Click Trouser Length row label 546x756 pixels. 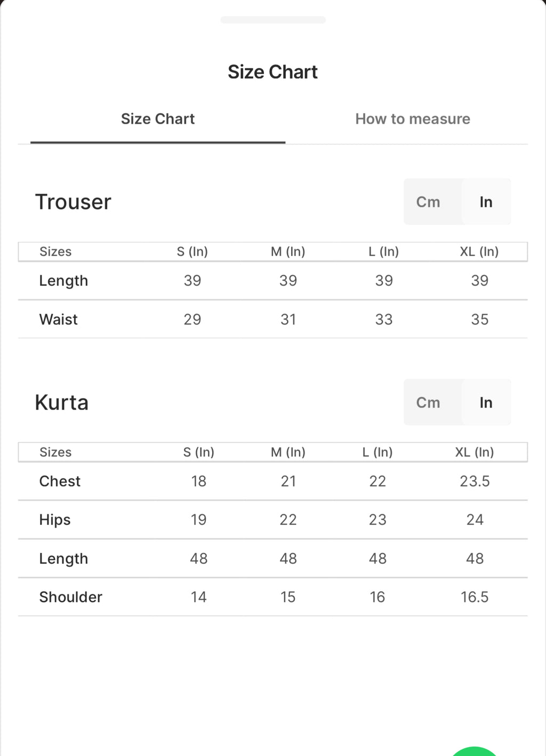63,281
